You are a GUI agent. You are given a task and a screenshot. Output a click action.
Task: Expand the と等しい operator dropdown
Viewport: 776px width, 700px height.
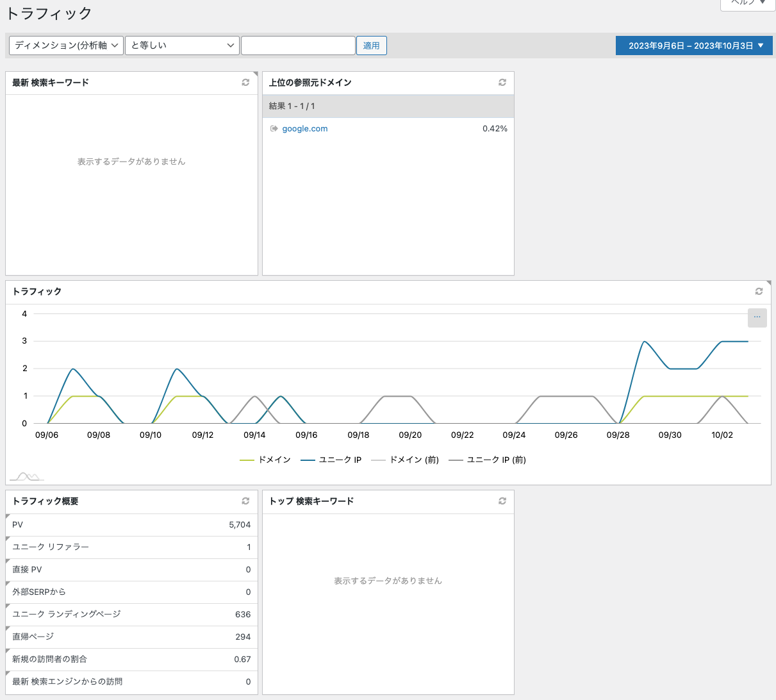coord(182,46)
